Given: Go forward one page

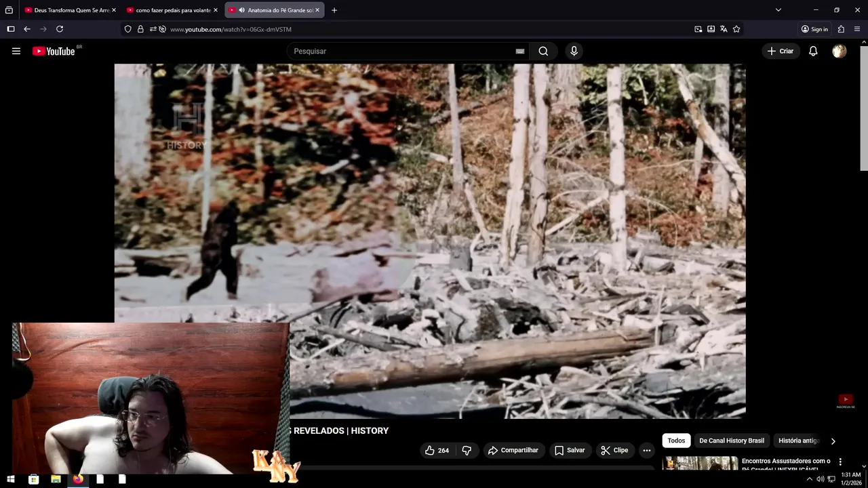Looking at the screenshot, I should [43, 29].
